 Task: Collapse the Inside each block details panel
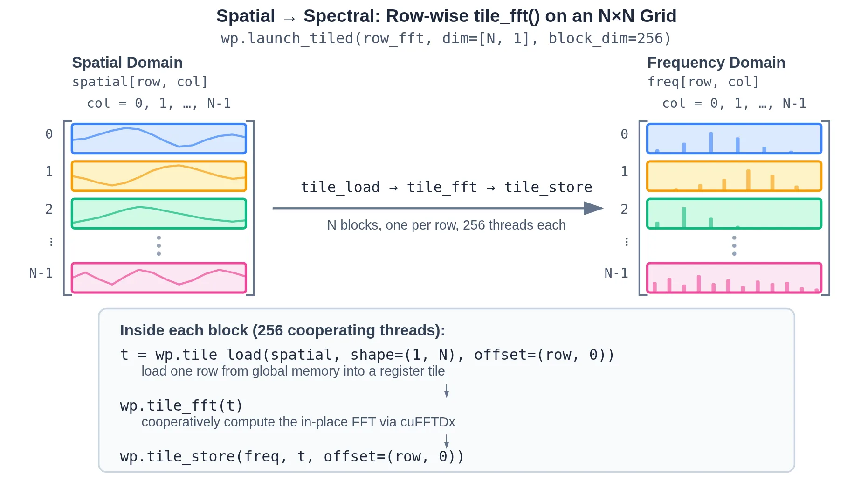[282, 330]
